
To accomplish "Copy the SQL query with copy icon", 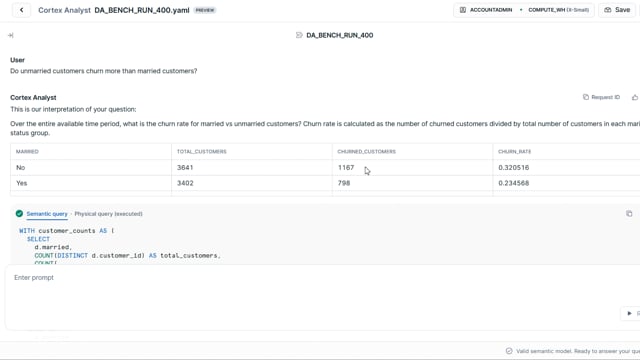I will 629,213.
